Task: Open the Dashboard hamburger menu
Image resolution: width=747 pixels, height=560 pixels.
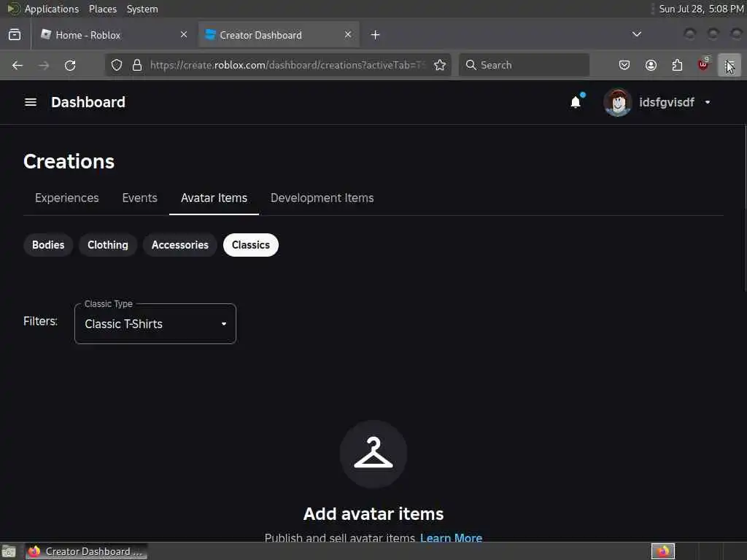Action: [31, 102]
